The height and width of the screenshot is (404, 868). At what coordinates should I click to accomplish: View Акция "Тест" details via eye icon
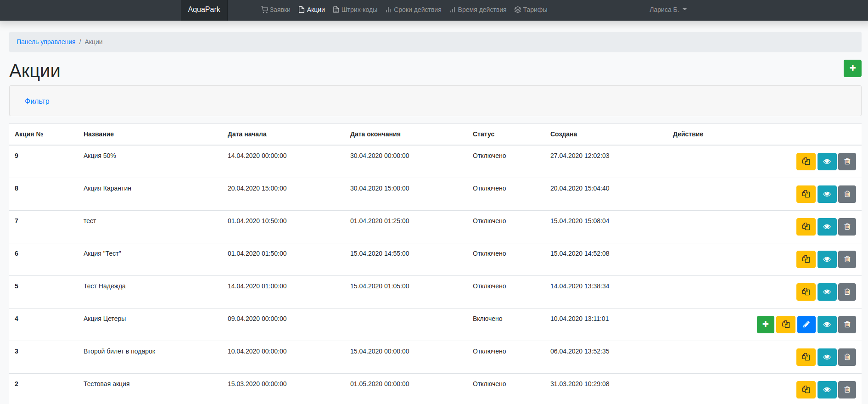pos(827,259)
